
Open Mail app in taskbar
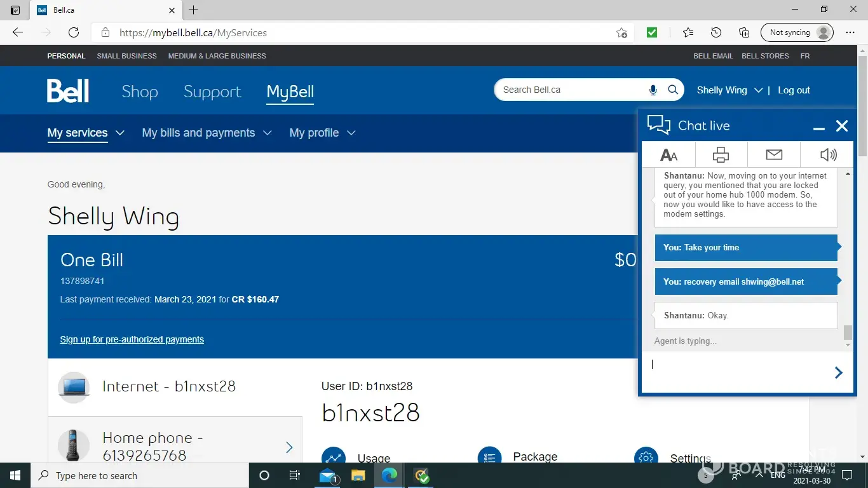point(329,475)
